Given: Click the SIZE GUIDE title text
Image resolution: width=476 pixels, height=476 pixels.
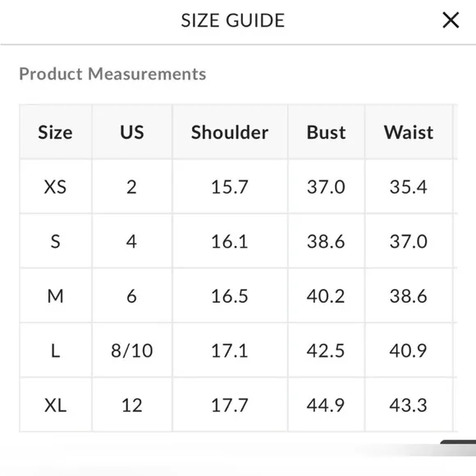Looking at the screenshot, I should click(x=233, y=21).
